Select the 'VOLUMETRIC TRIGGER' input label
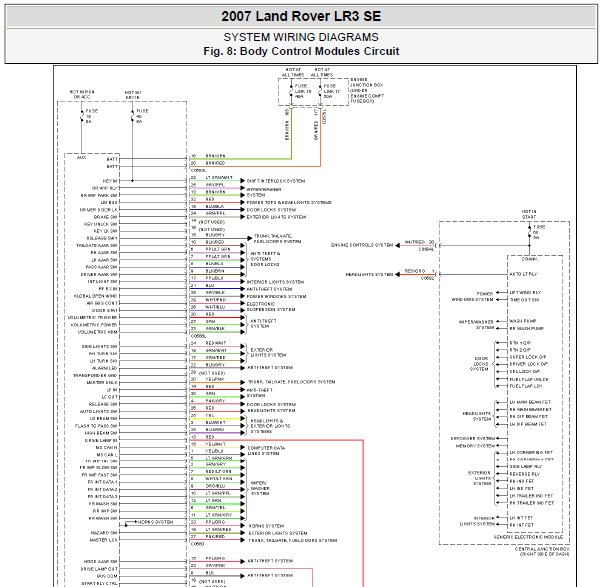The width and height of the screenshot is (603, 587). [x=92, y=317]
